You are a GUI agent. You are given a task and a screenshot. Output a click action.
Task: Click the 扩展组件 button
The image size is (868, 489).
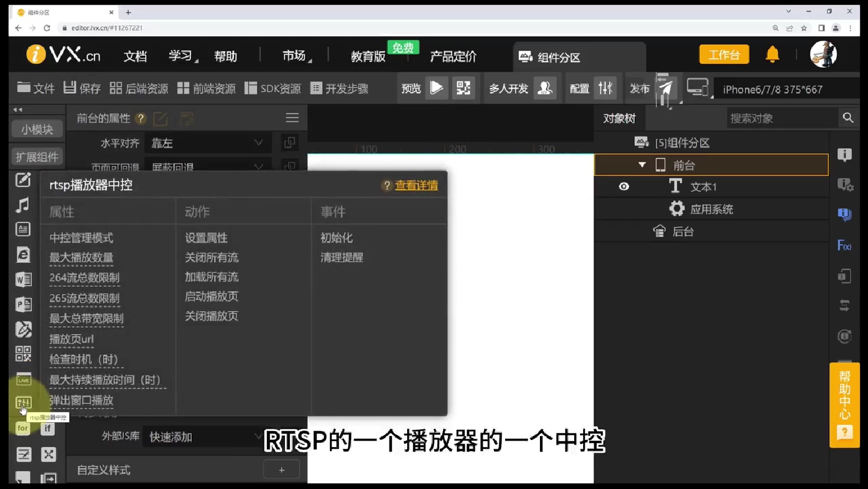click(37, 157)
